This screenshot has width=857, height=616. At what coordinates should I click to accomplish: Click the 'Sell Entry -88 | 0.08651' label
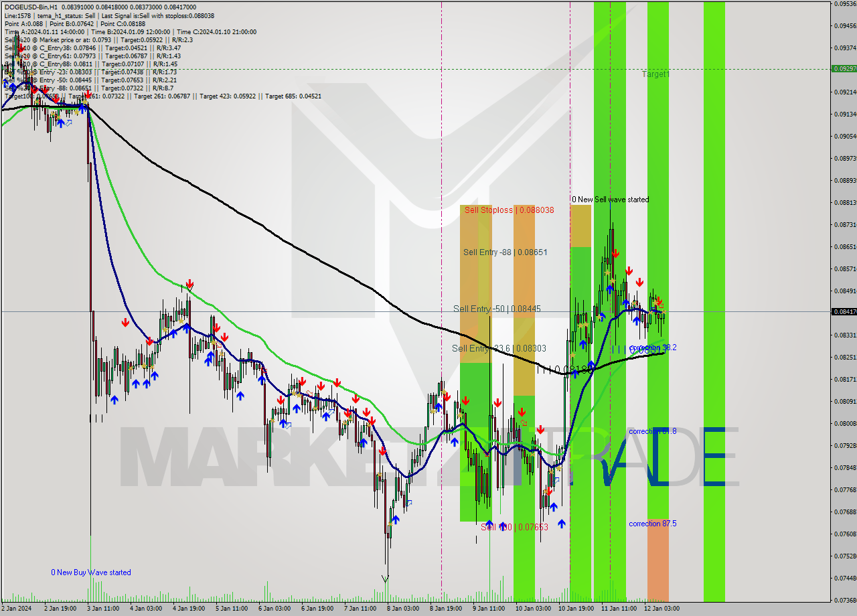click(x=505, y=252)
